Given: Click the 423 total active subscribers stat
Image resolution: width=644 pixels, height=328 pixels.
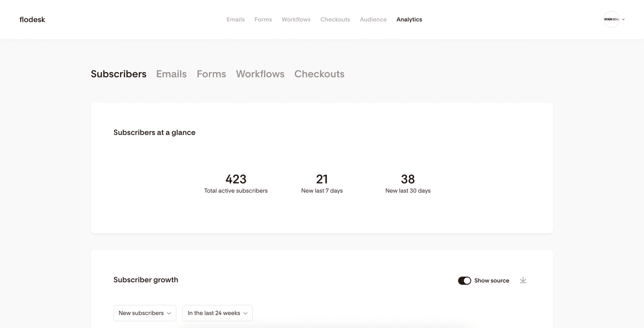Looking at the screenshot, I should pyautogui.click(x=236, y=179).
